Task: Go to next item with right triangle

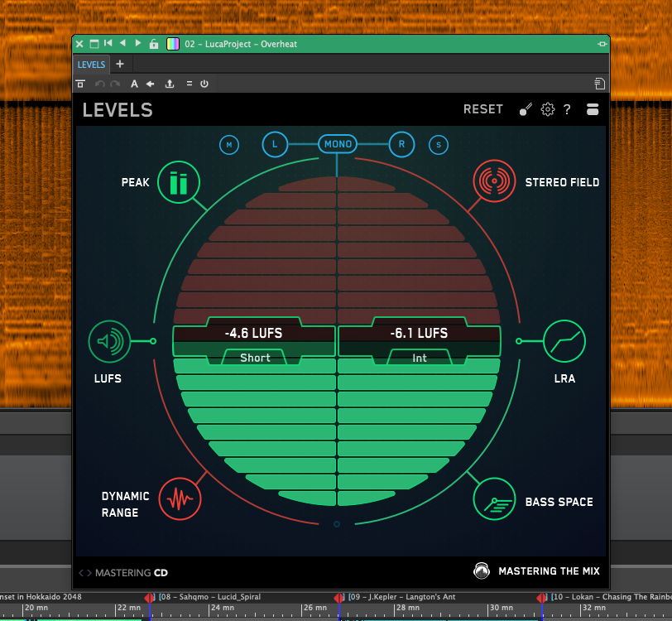Action: (x=138, y=43)
